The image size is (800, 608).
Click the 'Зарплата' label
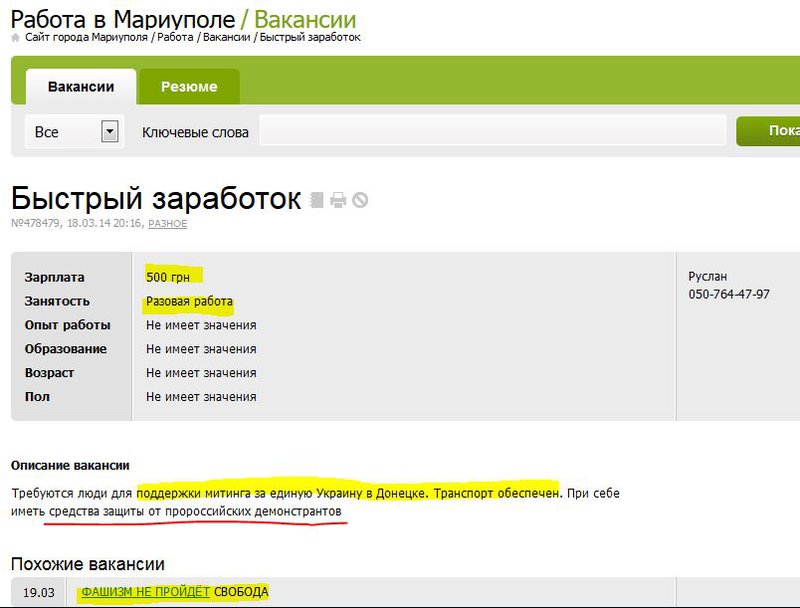pyautogui.click(x=55, y=277)
